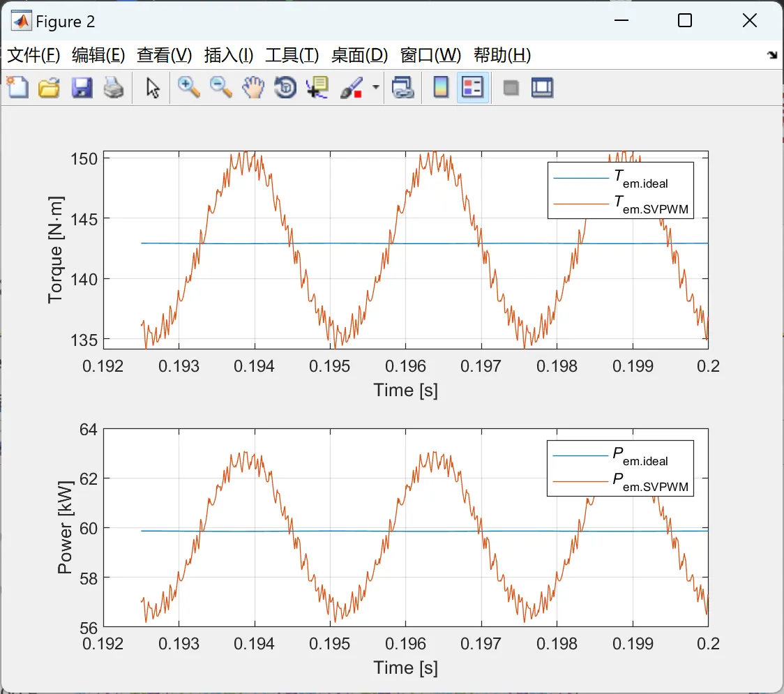Enable the Rotate 3D tool

[x=285, y=88]
